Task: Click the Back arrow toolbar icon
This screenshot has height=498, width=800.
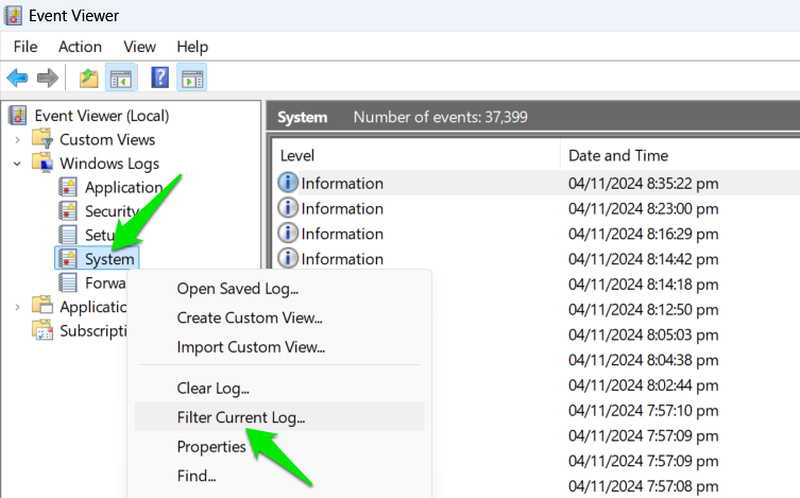Action: tap(17, 78)
